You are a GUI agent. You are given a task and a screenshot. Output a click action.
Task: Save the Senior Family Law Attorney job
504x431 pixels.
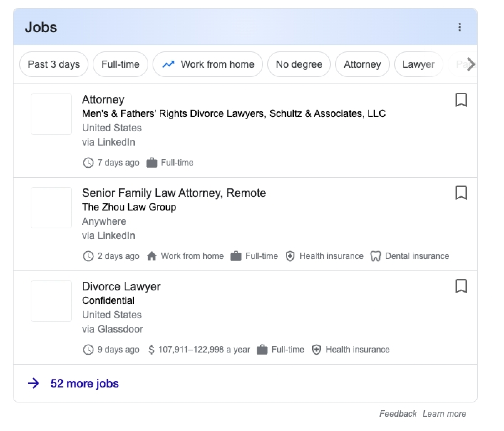coord(461,193)
